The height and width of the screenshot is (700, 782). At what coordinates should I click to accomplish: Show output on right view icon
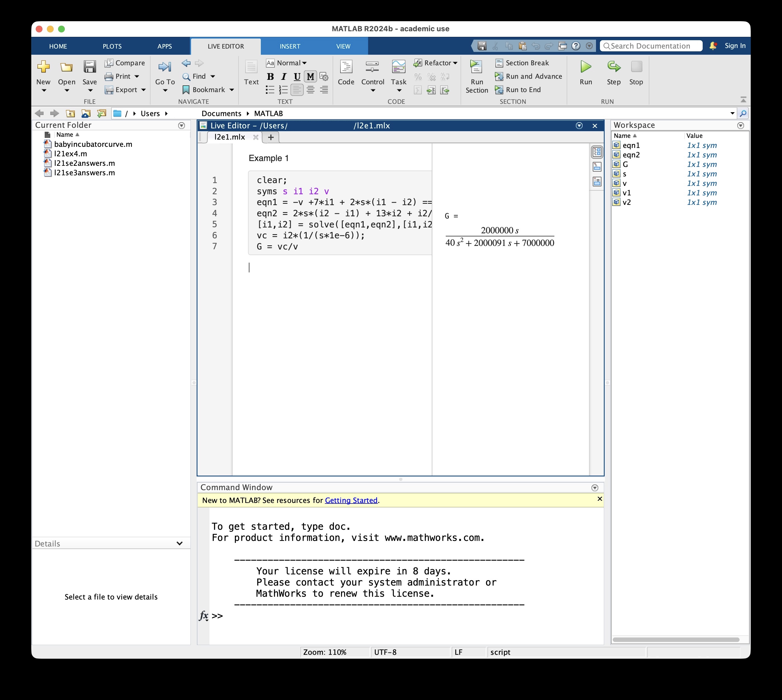(x=597, y=152)
